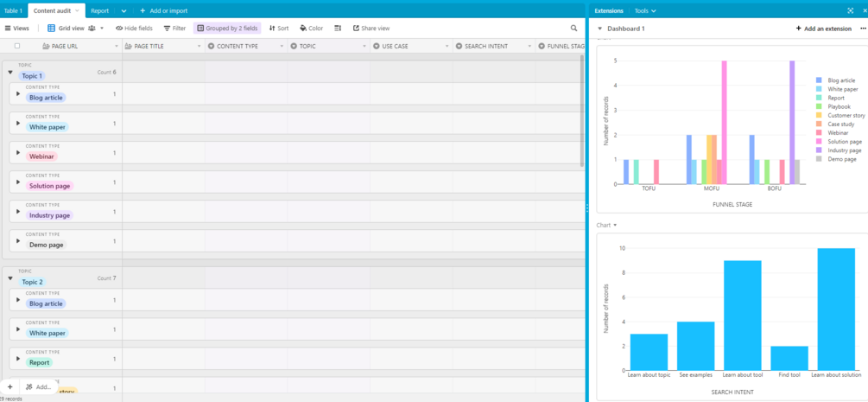Switch to the Report tab
The height and width of the screenshot is (402, 868).
tap(99, 10)
